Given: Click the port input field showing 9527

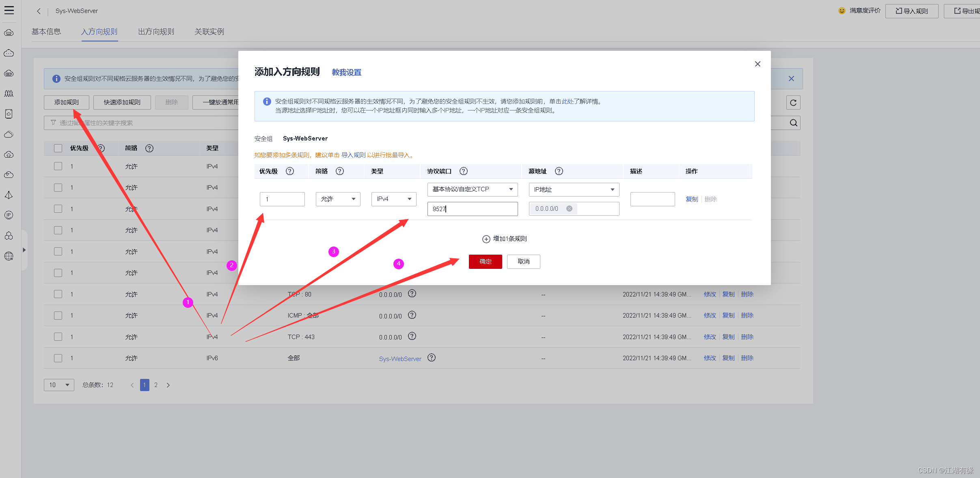Looking at the screenshot, I should 472,209.
